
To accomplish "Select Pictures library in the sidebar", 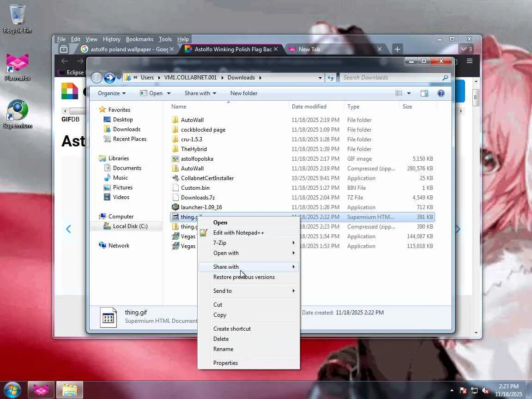I will pos(122,187).
